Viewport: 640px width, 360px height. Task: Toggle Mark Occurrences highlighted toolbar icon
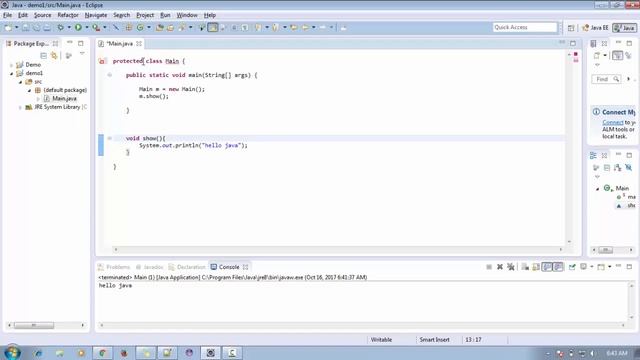213,27
